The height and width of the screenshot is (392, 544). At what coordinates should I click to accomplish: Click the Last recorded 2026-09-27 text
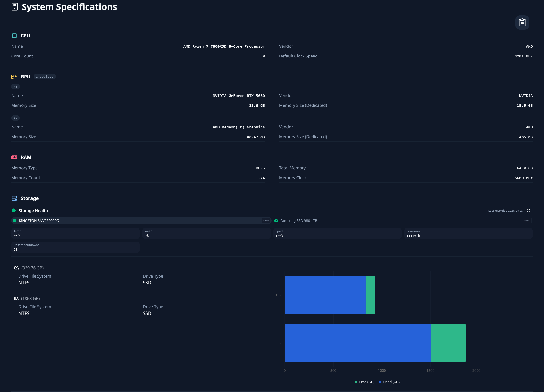506,211
